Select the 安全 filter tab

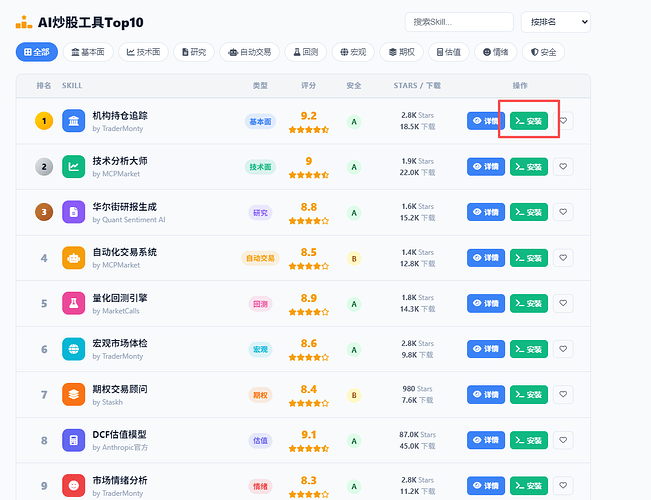coord(543,52)
